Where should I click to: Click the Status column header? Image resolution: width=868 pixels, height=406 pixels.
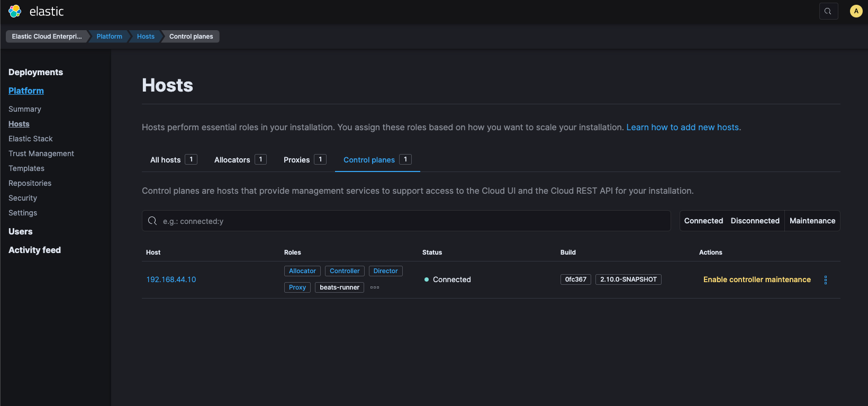click(x=432, y=252)
